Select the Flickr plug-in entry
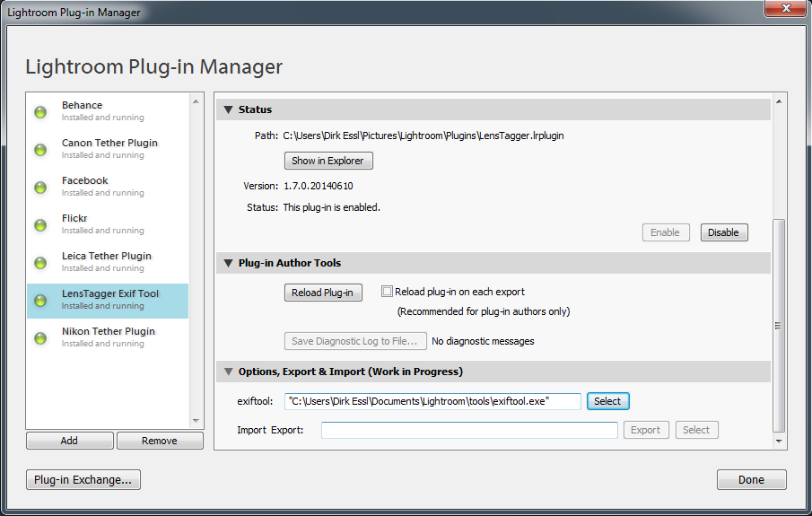 pyautogui.click(x=108, y=224)
